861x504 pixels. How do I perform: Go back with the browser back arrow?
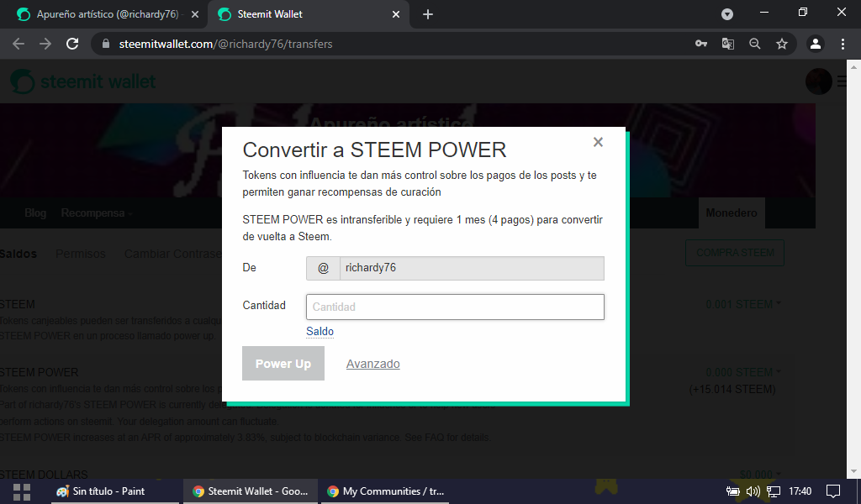[x=18, y=44]
